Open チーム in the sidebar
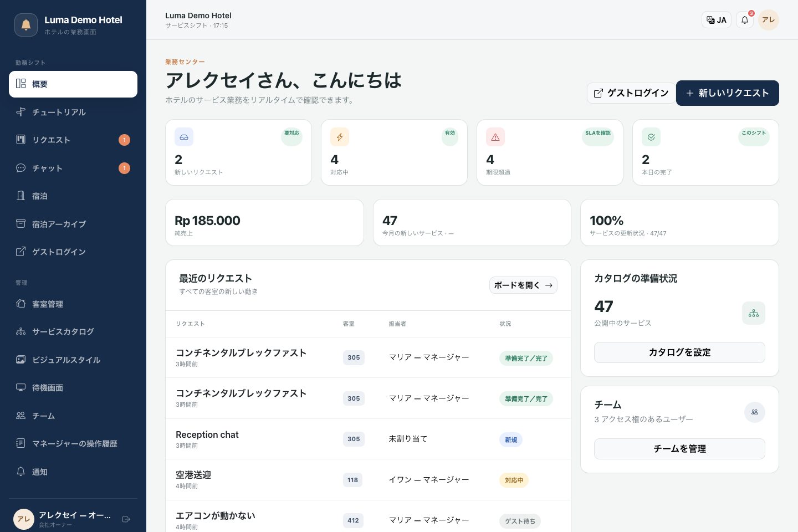The width and height of the screenshot is (798, 532). click(x=73, y=416)
